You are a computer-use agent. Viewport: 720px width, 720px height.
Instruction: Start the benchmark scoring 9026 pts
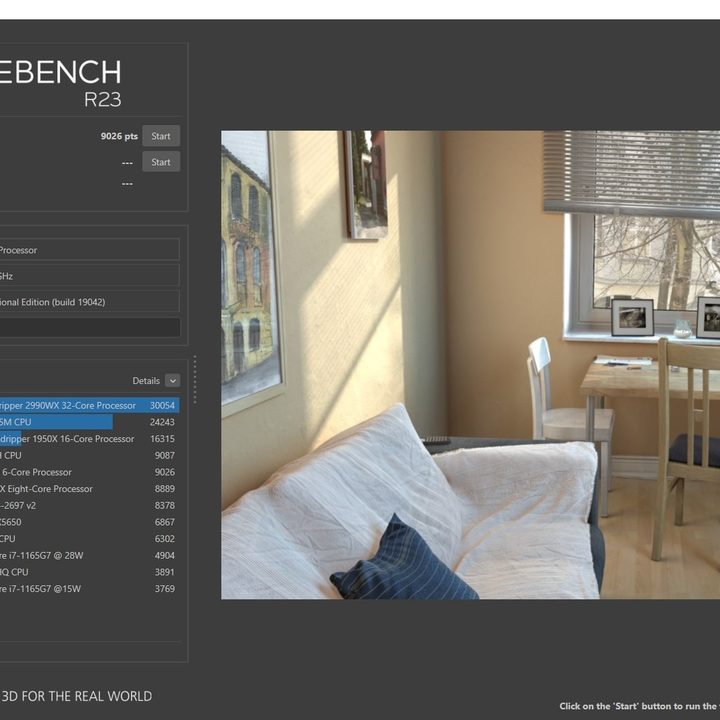(161, 136)
